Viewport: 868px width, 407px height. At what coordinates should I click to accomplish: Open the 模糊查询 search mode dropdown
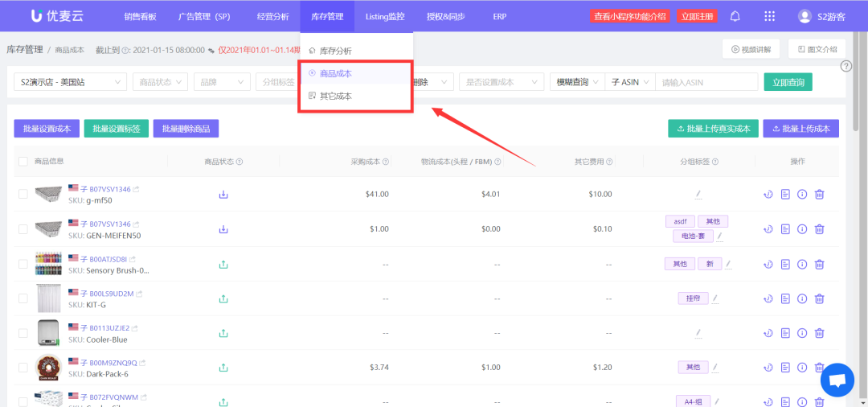tap(576, 82)
